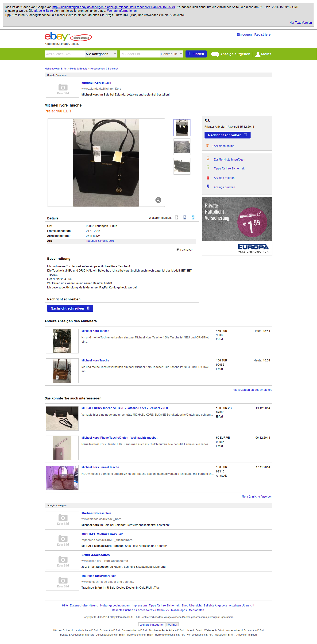Click the Was suchen Sie search field
317x644 pixels.
coord(65,54)
